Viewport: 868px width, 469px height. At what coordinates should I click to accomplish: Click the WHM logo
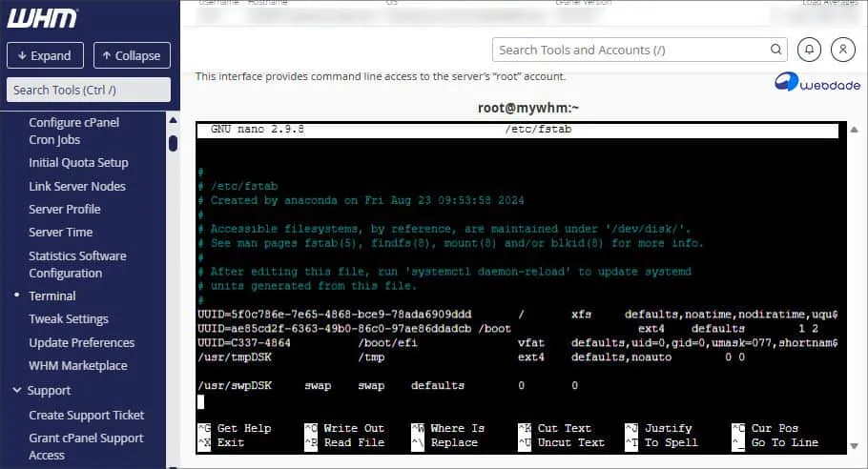click(x=43, y=18)
